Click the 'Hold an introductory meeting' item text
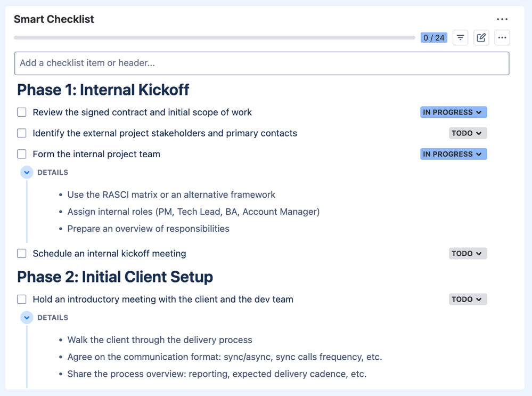The image size is (532, 396). click(163, 300)
